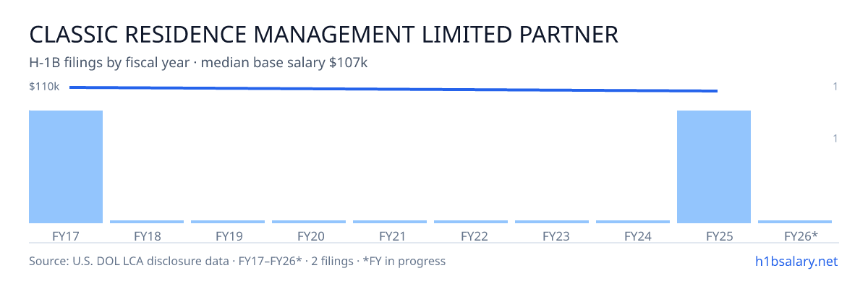Click the FY26* axis label
This screenshot has height=289, width=868.
tap(801, 236)
